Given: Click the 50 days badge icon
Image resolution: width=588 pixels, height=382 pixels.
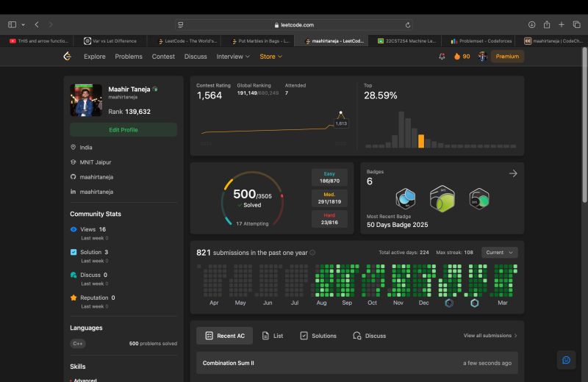Looking at the screenshot, I should [479, 198].
